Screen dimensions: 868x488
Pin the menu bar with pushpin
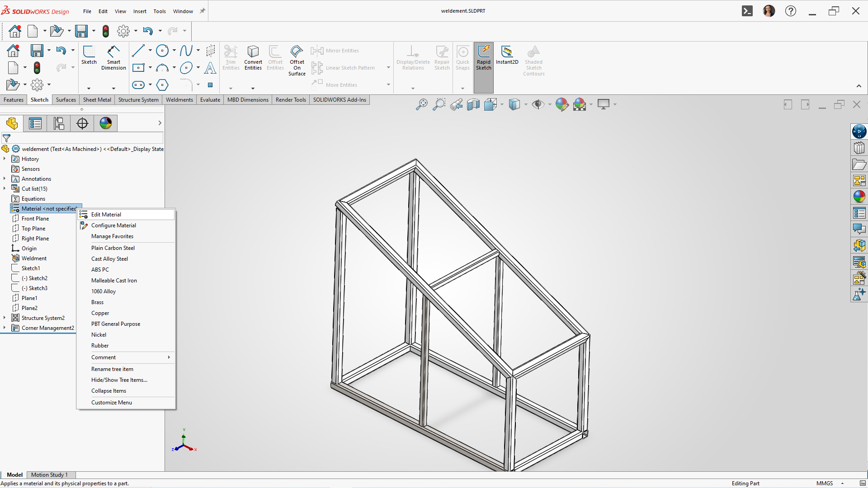pos(203,11)
